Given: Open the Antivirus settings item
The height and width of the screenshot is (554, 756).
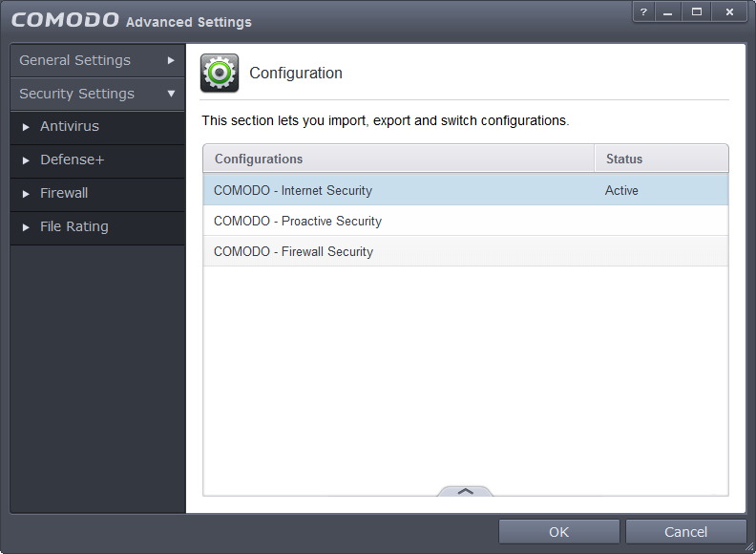Looking at the screenshot, I should (x=70, y=126).
